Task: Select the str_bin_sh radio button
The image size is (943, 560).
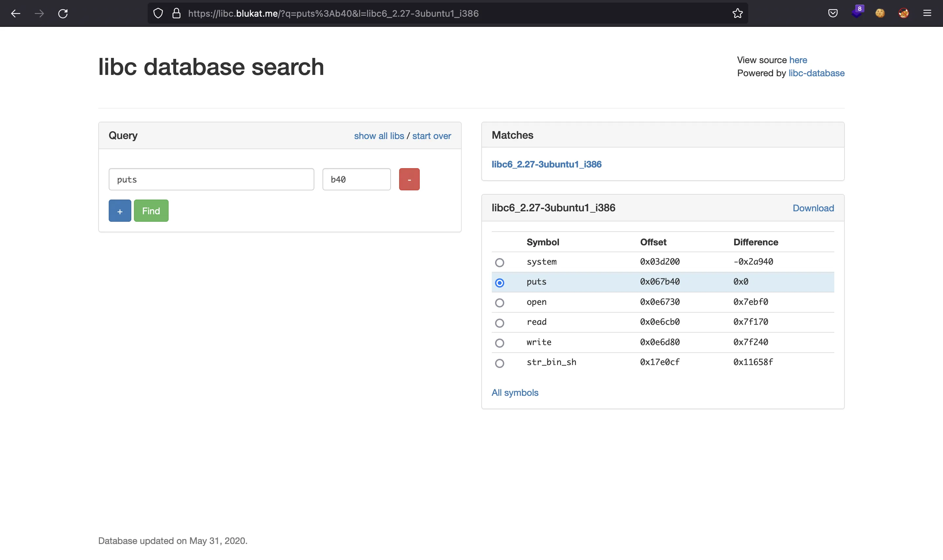Action: click(x=500, y=363)
